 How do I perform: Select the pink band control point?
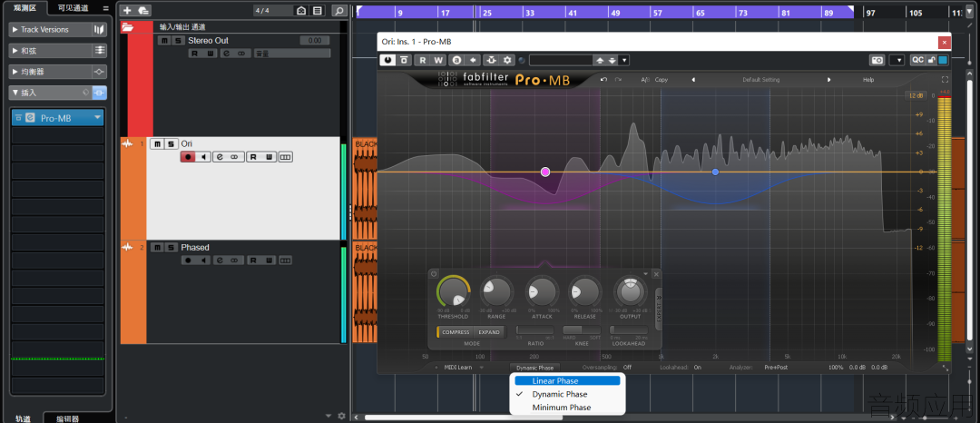(545, 172)
